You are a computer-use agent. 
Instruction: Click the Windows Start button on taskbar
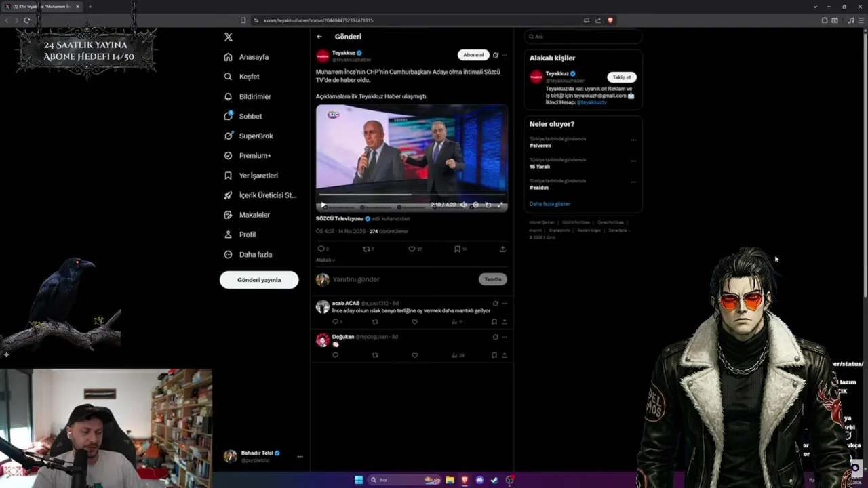tap(359, 480)
